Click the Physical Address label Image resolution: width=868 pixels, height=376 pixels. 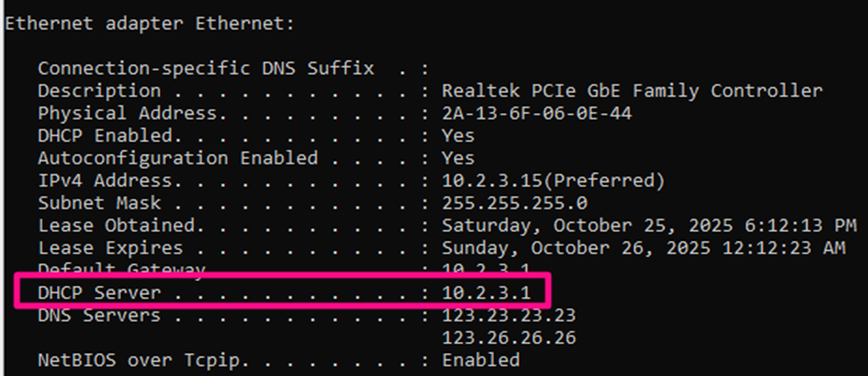tap(129, 113)
